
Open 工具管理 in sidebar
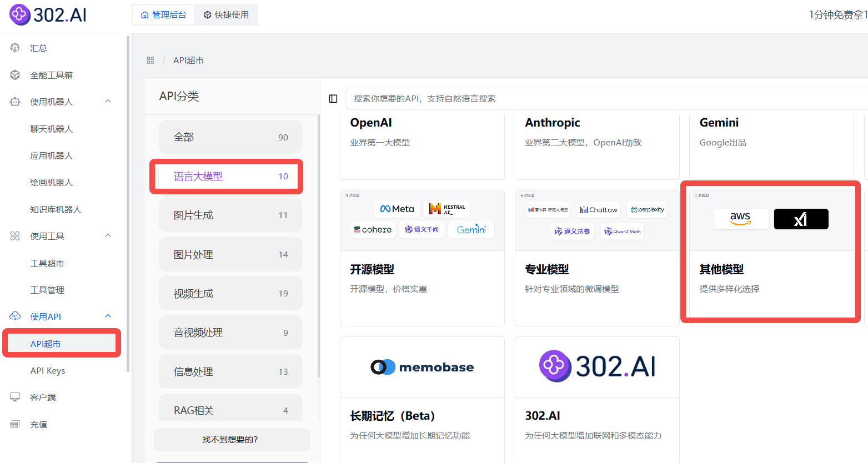tap(47, 290)
